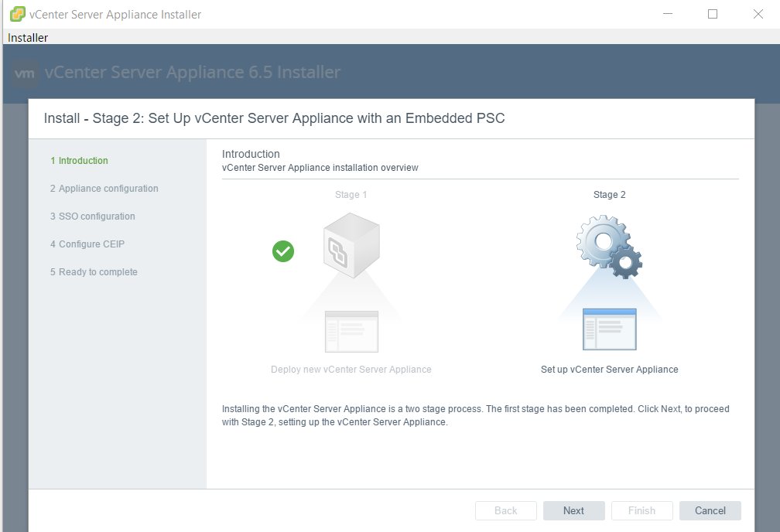Click the Stage 2 blue window thumbnail
Viewport: 780px width, 532px height.
(x=610, y=329)
